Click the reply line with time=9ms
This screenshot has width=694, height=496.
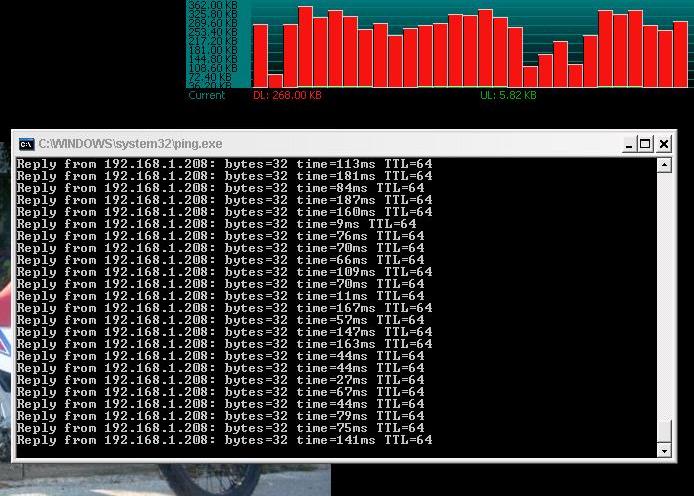coord(216,224)
